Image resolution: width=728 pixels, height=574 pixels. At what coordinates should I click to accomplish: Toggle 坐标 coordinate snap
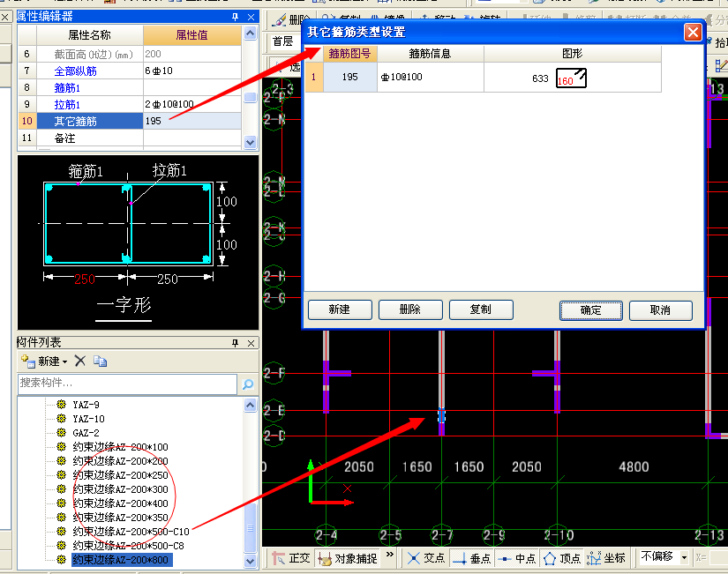[x=605, y=558]
